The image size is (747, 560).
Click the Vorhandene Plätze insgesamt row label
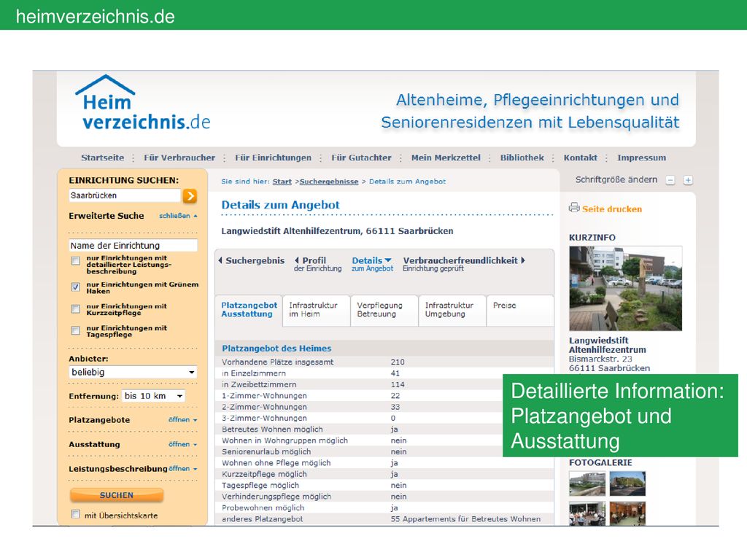pyautogui.click(x=278, y=362)
